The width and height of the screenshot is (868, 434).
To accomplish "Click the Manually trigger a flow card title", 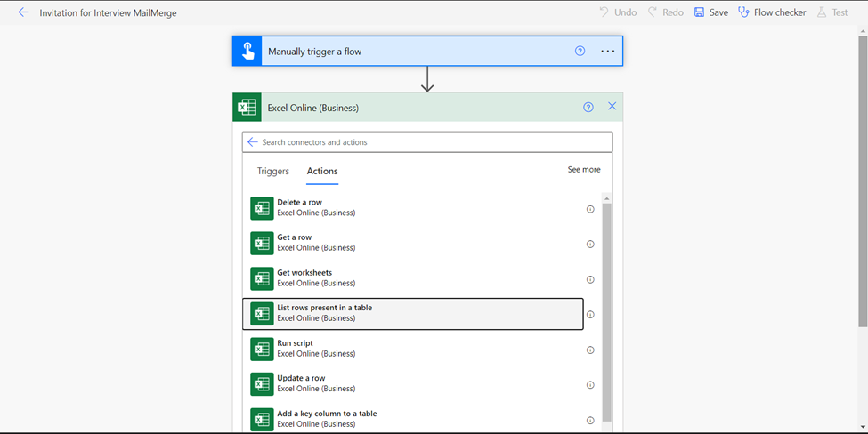I will (314, 52).
